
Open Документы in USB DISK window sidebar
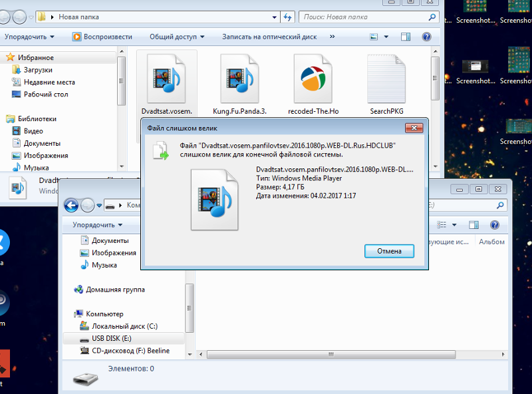tap(110, 240)
